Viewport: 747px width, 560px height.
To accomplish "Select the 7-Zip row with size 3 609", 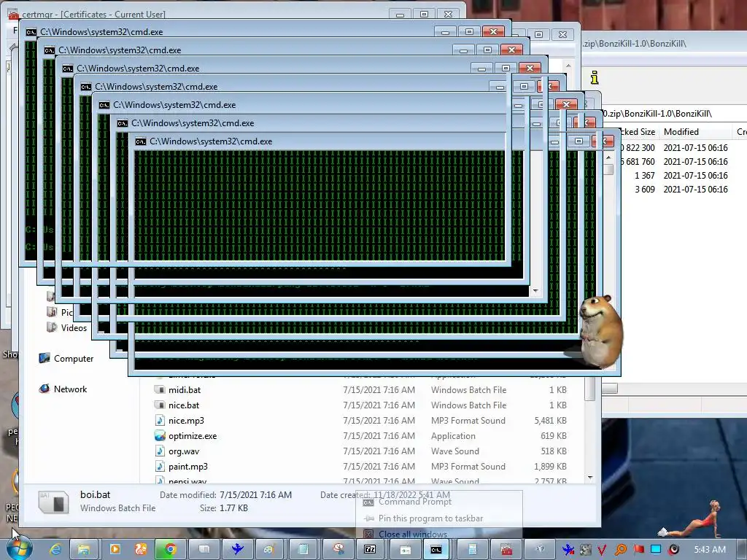I will (683, 189).
